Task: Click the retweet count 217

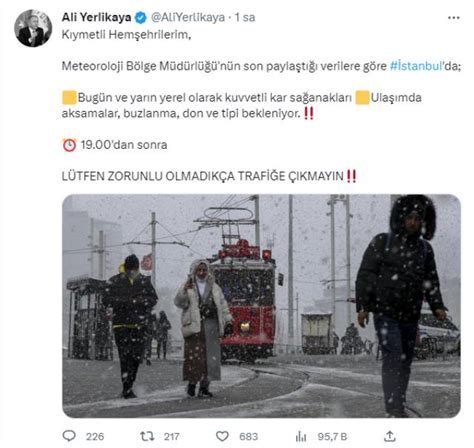Action: coord(172,436)
